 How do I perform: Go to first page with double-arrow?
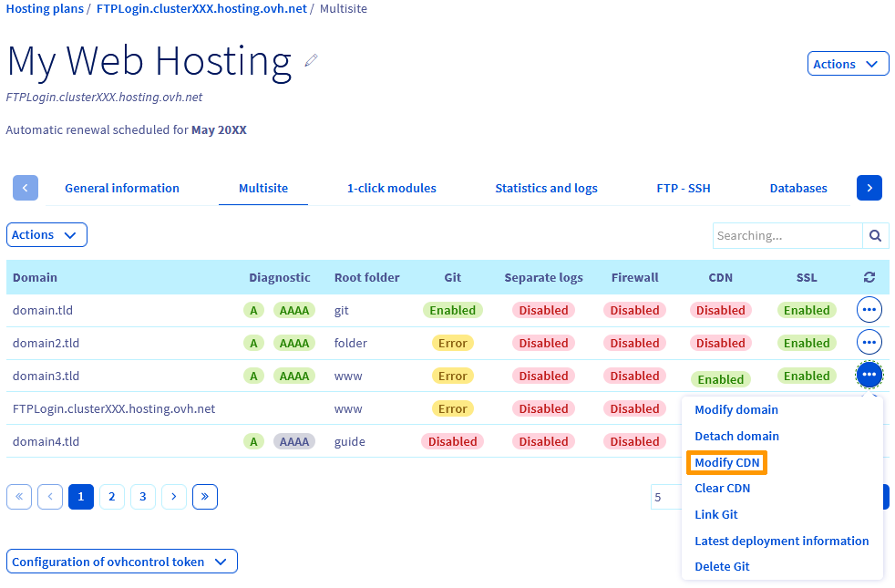tap(19, 497)
